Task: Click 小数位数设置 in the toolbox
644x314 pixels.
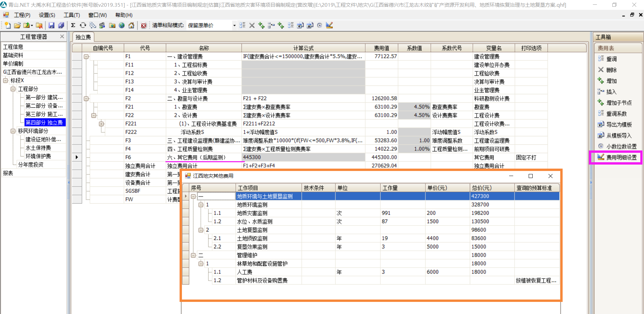Action: click(621, 146)
